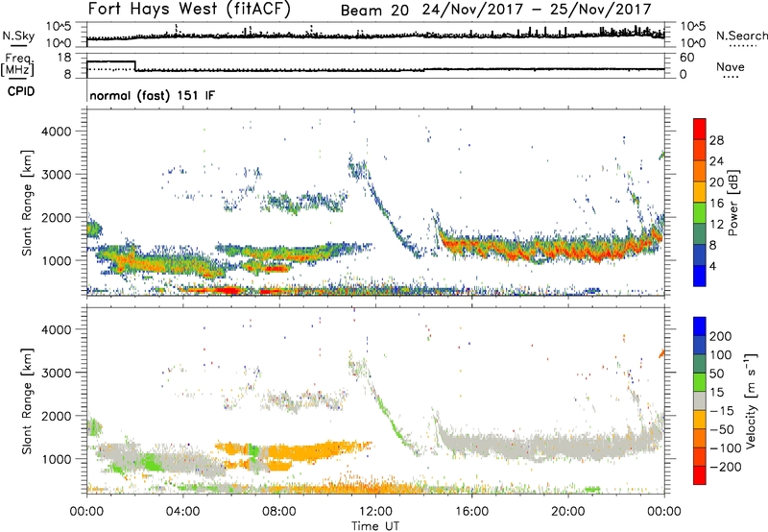
Task: Select the 'Time UT' axis title
Action: pos(375,525)
